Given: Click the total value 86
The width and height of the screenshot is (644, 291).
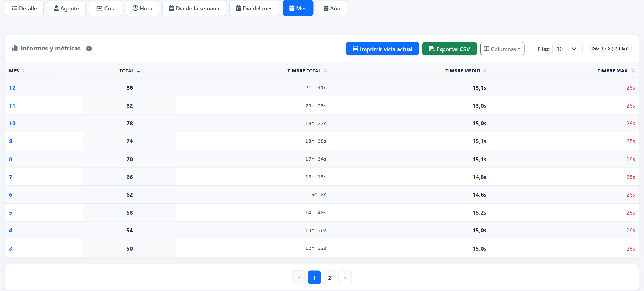Looking at the screenshot, I should (x=130, y=88).
